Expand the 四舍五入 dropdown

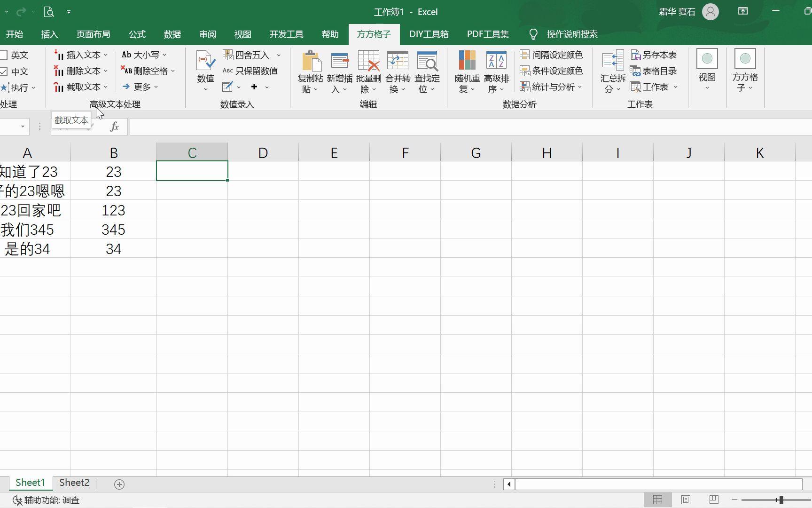click(x=279, y=56)
